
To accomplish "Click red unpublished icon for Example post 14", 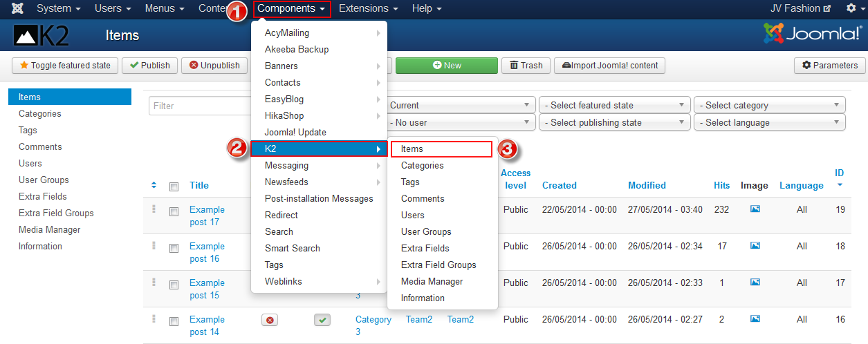I will click(x=270, y=320).
